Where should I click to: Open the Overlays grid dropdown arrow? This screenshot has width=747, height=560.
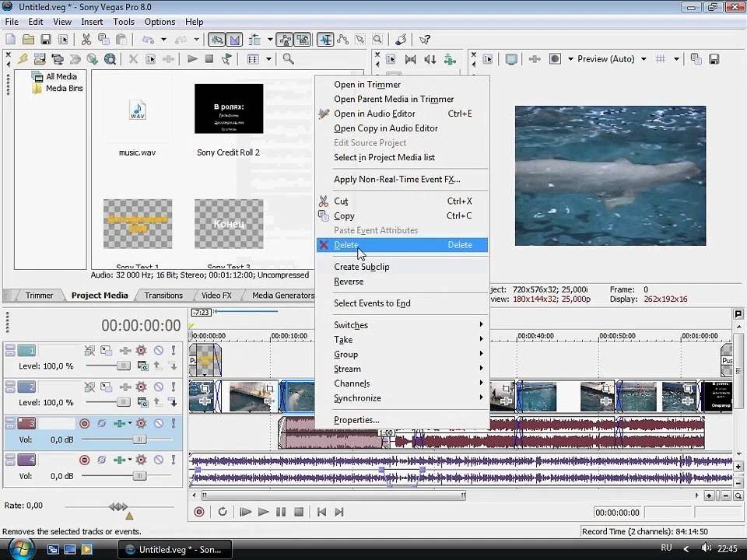[x=676, y=59]
